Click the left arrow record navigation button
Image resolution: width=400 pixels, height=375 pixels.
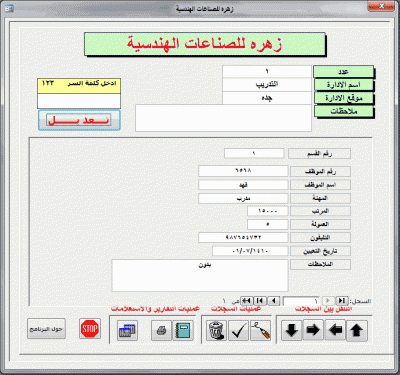click(335, 330)
